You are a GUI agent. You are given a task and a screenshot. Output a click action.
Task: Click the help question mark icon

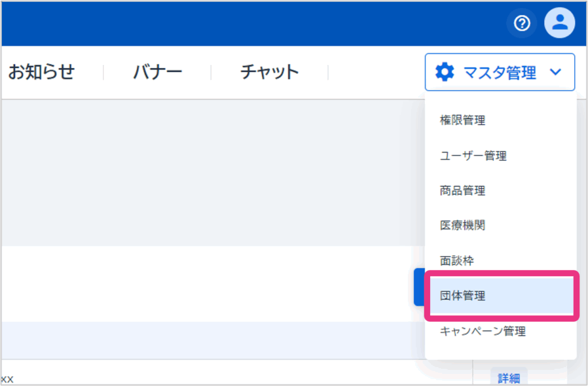point(521,24)
